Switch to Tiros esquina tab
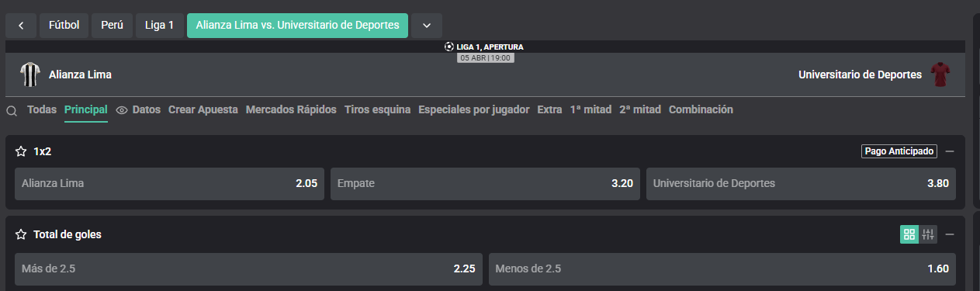 [x=377, y=110]
